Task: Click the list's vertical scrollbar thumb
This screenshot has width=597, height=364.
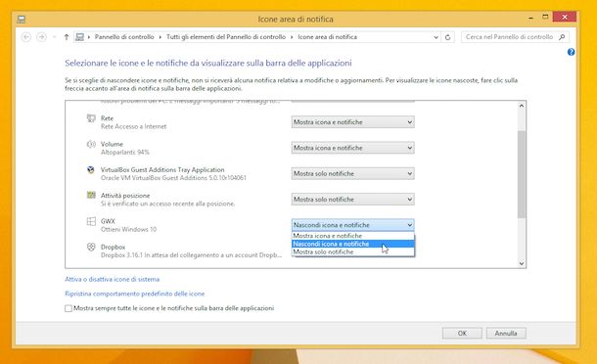Action: click(522, 174)
